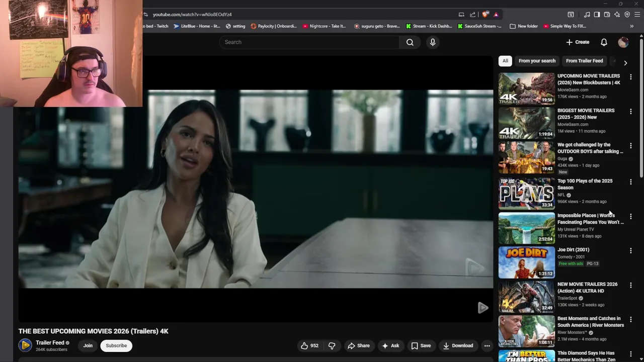The width and height of the screenshot is (644, 362).
Task: Click the Share button
Action: tap(359, 346)
